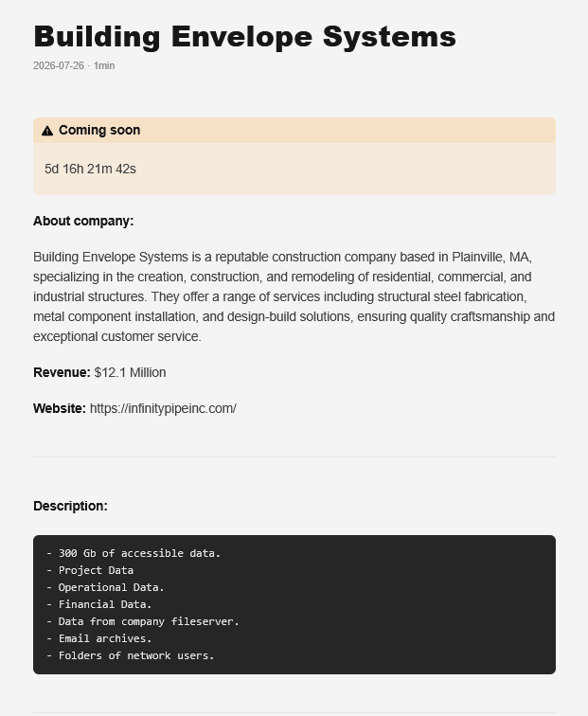Viewport: 588px width, 716px height.
Task: Click the Email archives line
Action: 98,638
